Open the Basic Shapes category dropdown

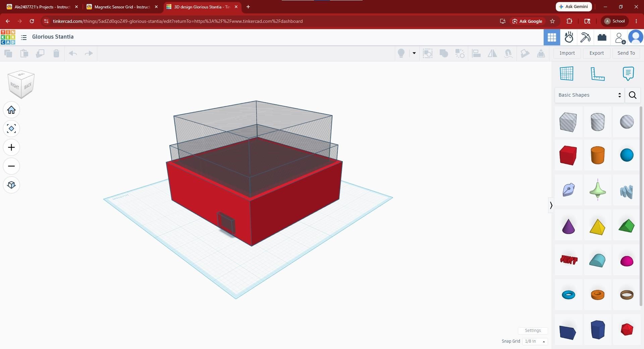pyautogui.click(x=589, y=95)
